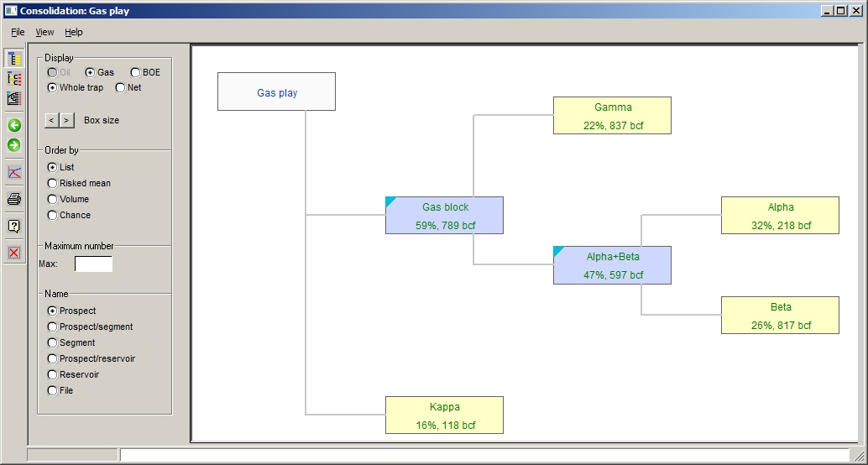Decrease box size with the < button
868x465 pixels.
(x=51, y=121)
